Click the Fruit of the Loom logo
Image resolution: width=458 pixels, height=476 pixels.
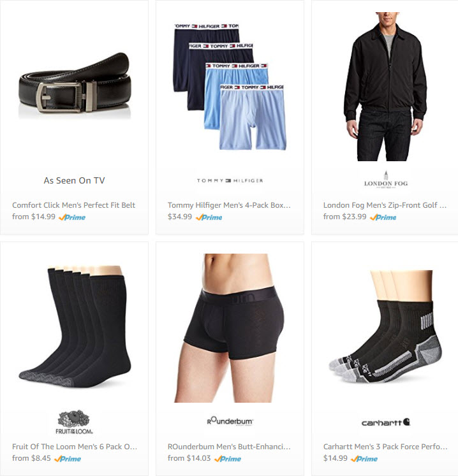(74, 422)
